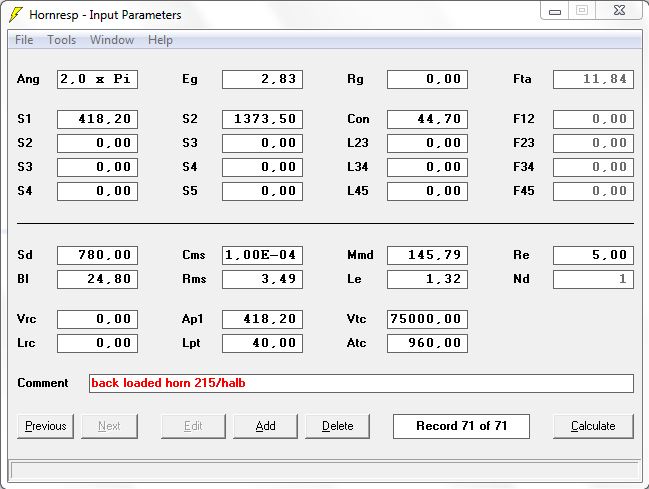Screen dimensions: 649x489
Task: Click the Con field showing 44,70
Action: click(x=427, y=119)
